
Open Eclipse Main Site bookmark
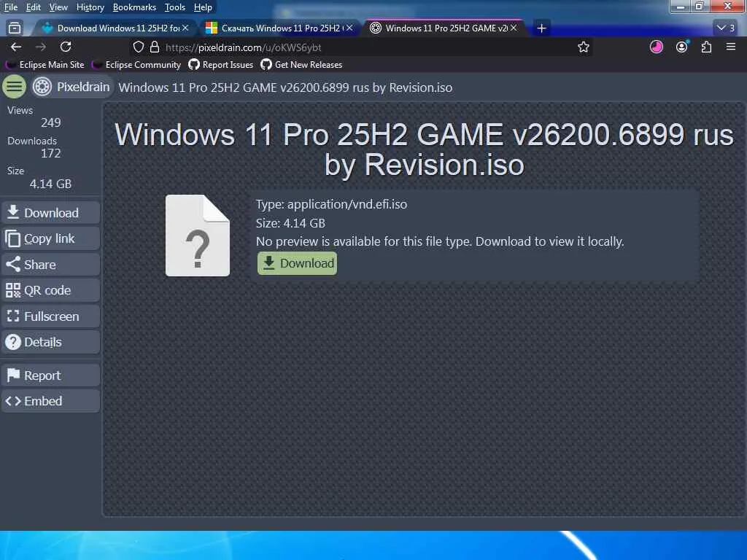[46, 65]
